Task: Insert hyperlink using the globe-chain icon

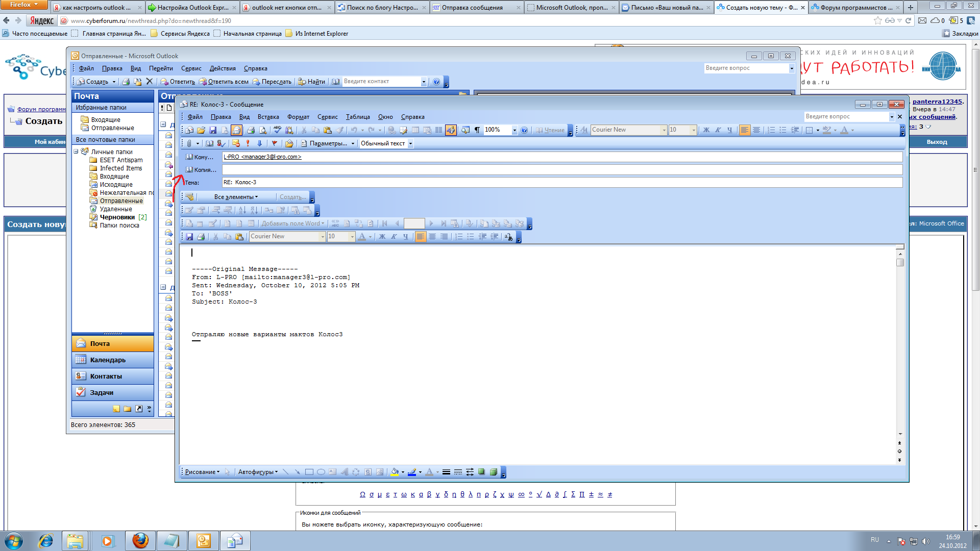Action: [391, 130]
